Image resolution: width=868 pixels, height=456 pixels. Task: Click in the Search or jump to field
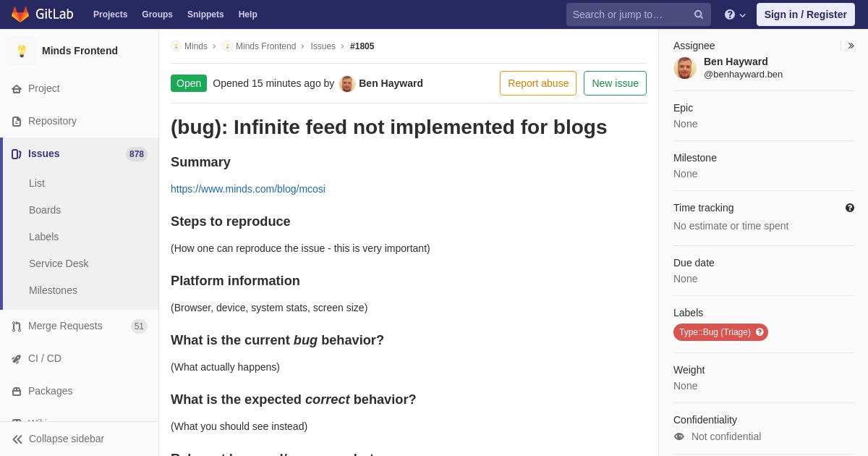click(629, 14)
